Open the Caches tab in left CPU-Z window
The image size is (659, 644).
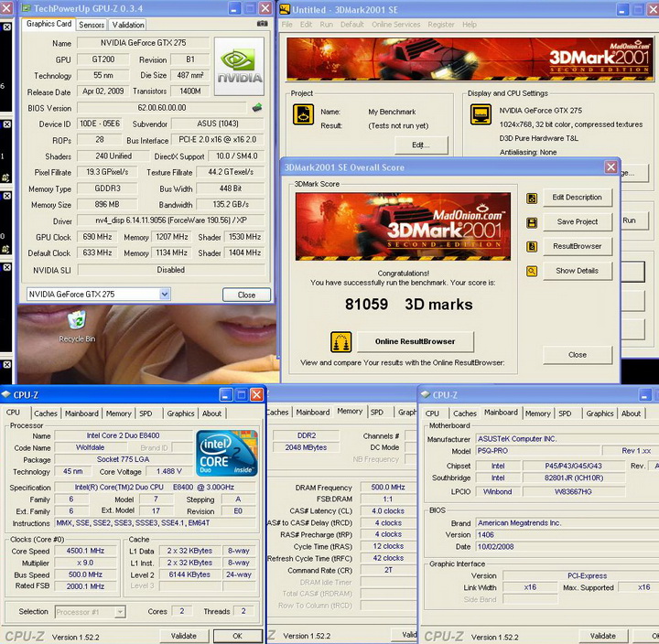(x=46, y=413)
